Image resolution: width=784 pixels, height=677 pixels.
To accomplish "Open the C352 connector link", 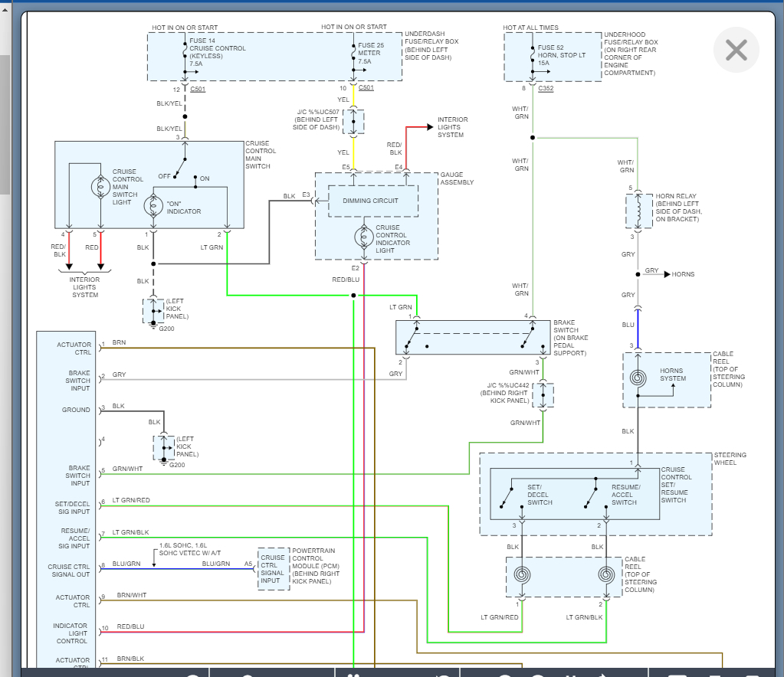I will coord(546,89).
